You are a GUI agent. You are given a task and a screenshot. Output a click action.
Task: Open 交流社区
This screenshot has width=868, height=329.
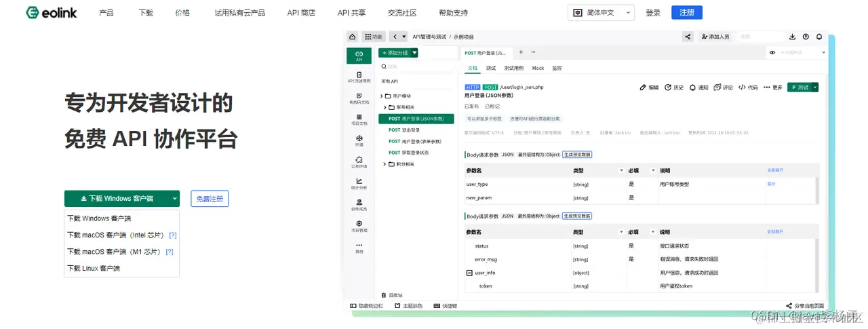click(x=402, y=13)
